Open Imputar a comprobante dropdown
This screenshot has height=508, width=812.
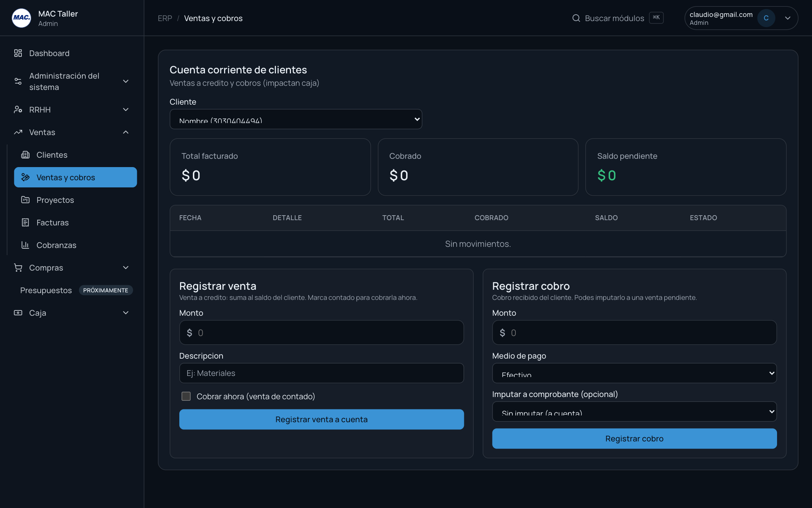tap(634, 412)
